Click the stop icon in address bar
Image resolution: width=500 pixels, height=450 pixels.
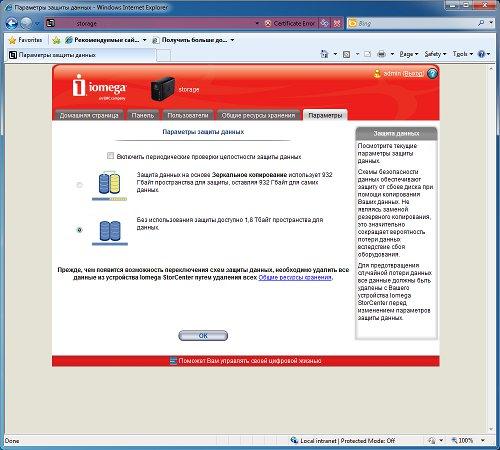pyautogui.click(x=337, y=23)
